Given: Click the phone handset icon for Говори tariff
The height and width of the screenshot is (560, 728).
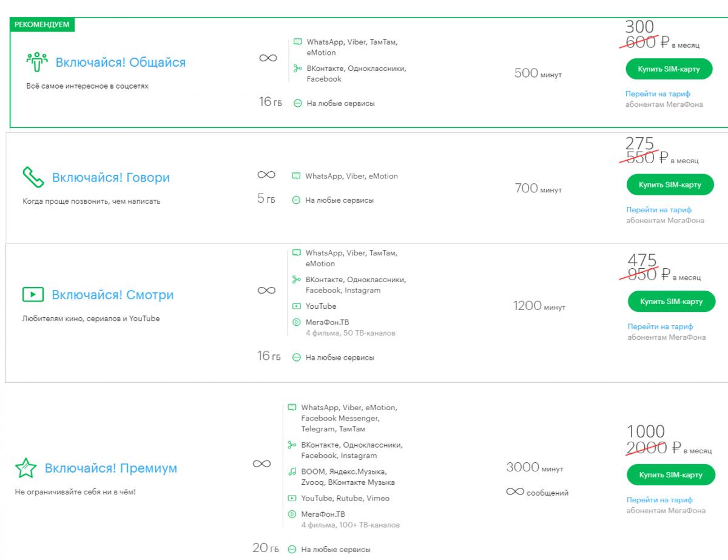Looking at the screenshot, I should 33,177.
